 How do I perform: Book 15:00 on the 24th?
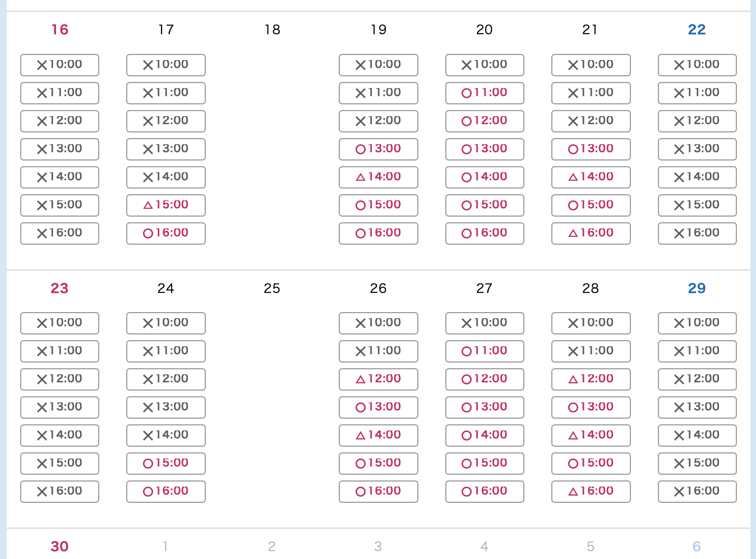(x=166, y=464)
